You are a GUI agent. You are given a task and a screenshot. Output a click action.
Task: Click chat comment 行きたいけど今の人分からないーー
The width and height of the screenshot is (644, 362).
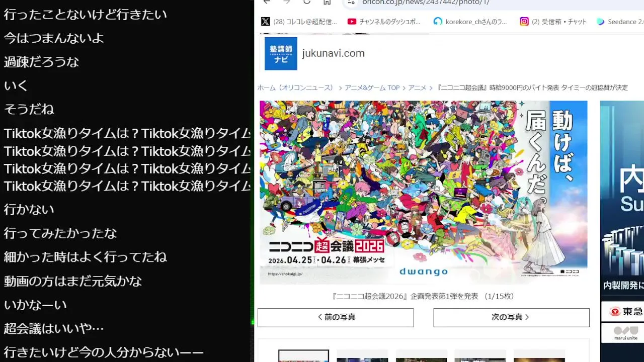(104, 352)
